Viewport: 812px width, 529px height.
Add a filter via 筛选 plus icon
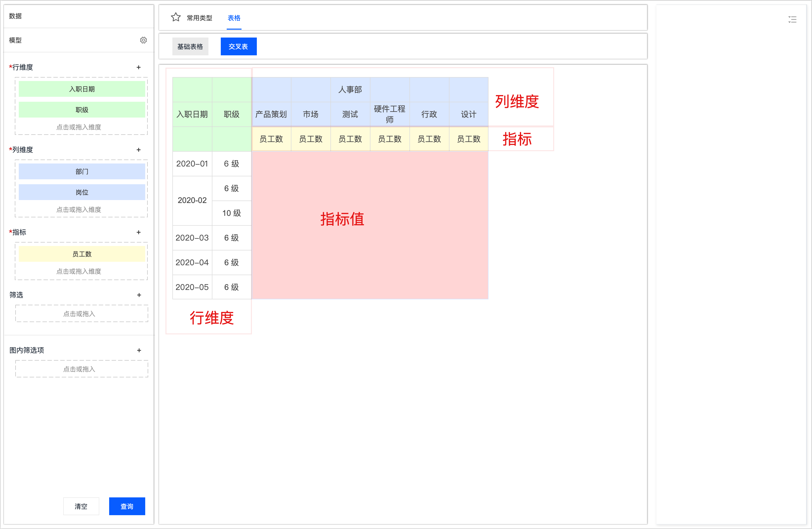point(139,295)
